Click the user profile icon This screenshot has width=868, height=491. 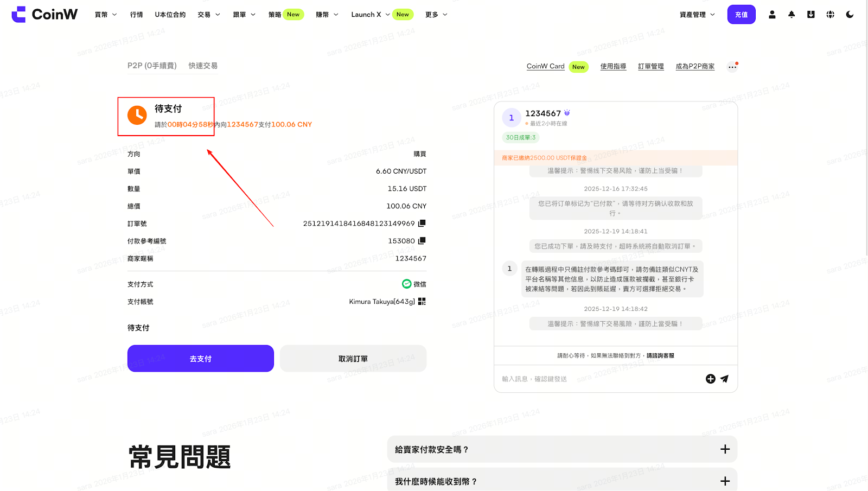(x=772, y=15)
